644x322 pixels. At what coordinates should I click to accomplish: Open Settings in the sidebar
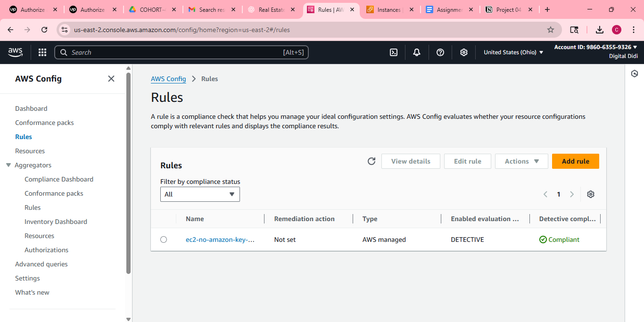[27, 278]
